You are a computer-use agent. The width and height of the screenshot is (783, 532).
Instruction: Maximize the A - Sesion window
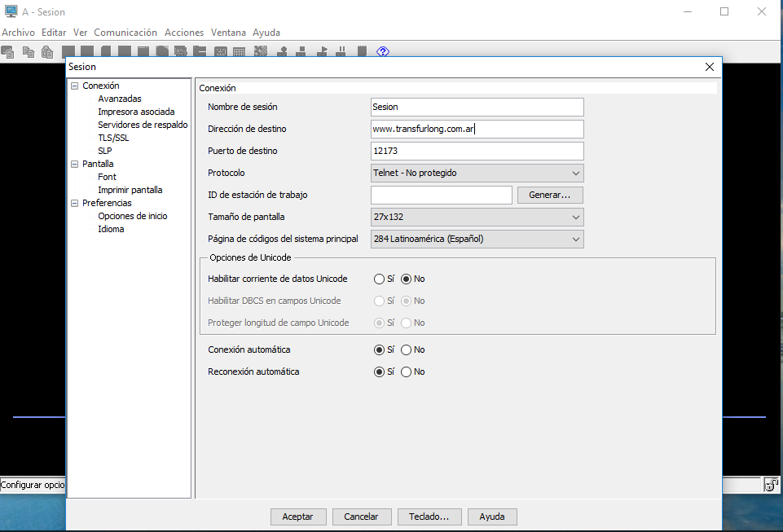tap(724, 11)
